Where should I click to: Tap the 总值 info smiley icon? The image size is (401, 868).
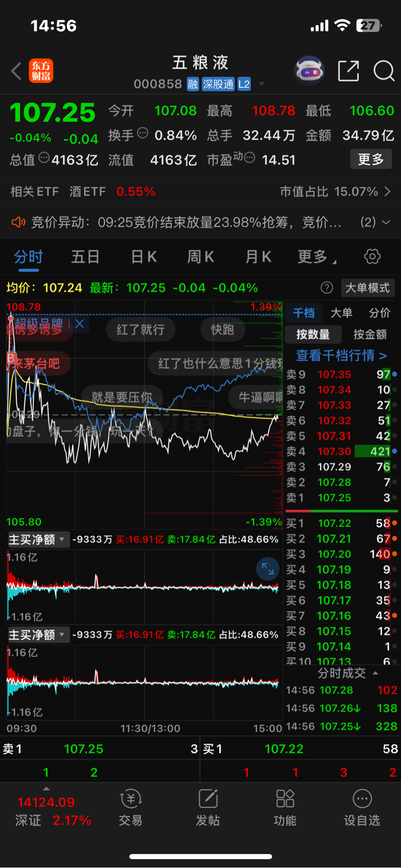(44, 158)
